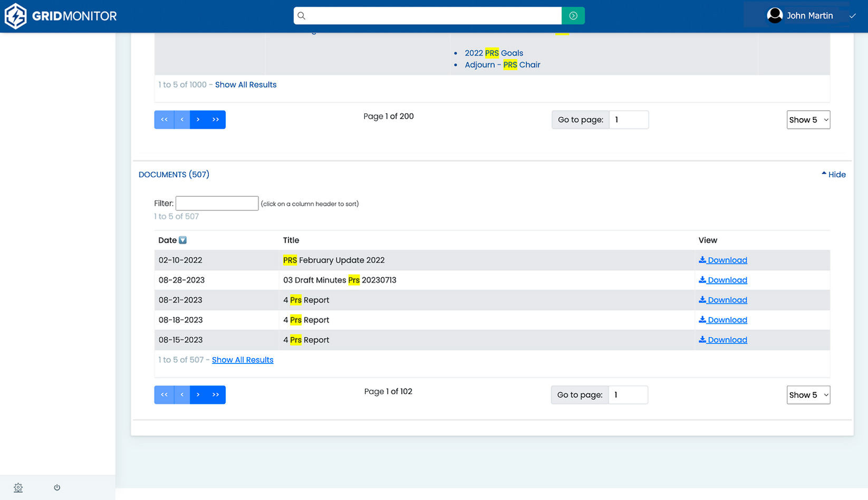Show All Results for 1000 items
Viewport: 868px width, 500px height.
(x=246, y=84)
